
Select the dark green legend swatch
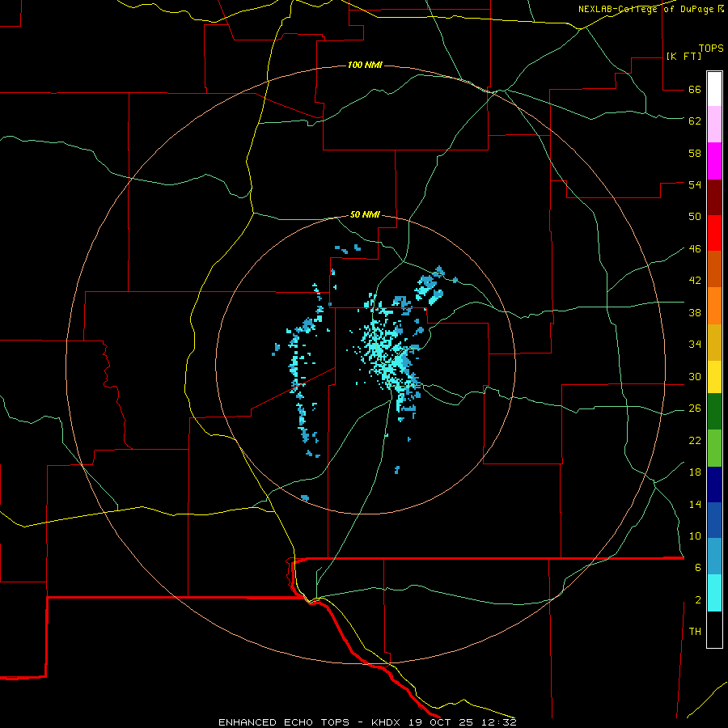coord(714,412)
